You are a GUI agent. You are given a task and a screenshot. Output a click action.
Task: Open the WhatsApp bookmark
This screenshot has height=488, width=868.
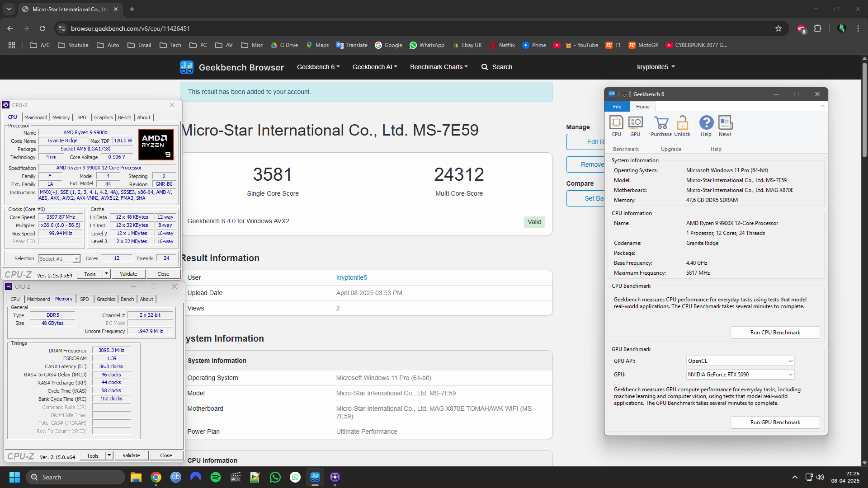coord(427,45)
